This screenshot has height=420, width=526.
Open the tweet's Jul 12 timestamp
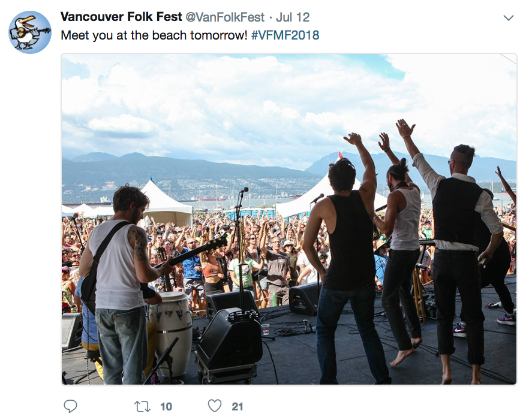[x=293, y=17]
